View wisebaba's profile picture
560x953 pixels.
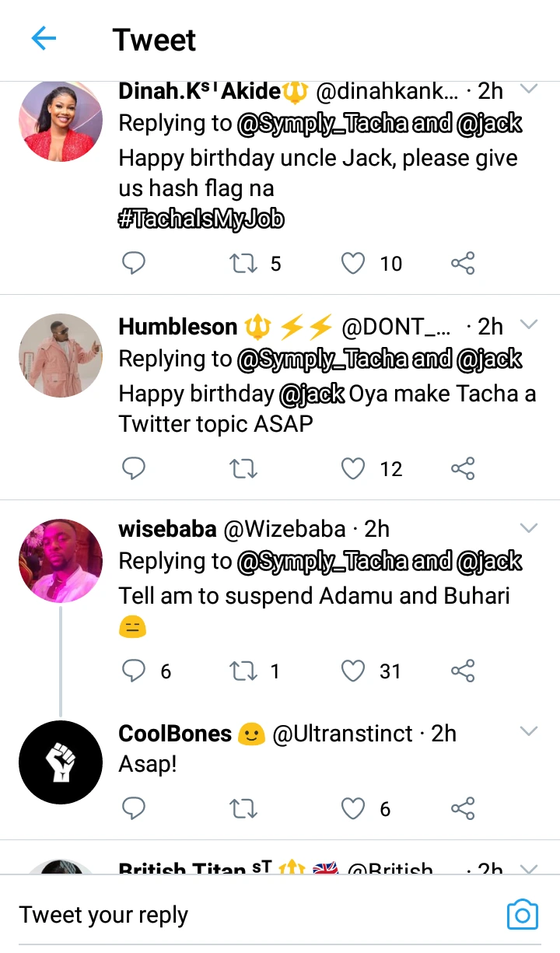(61, 561)
